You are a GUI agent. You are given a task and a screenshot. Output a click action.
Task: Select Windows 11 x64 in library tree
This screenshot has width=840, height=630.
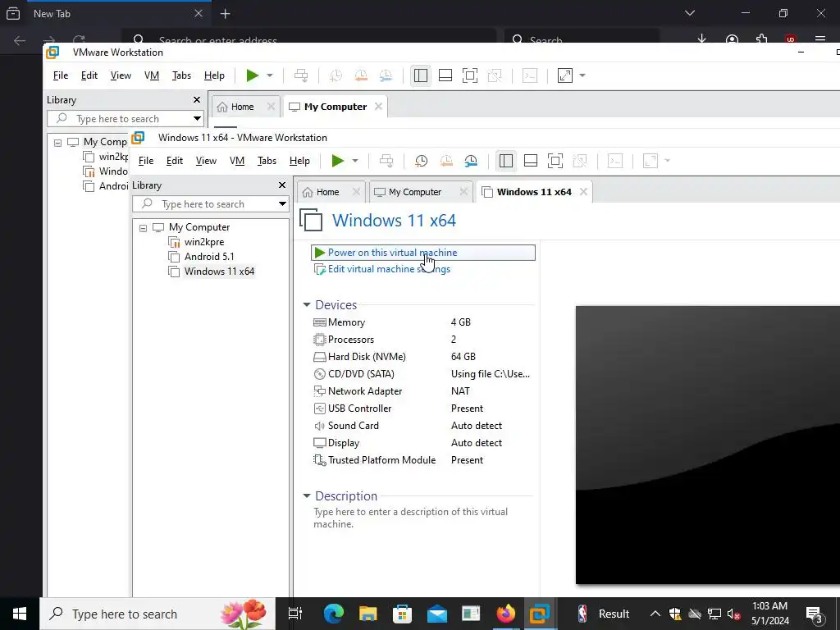218,271
